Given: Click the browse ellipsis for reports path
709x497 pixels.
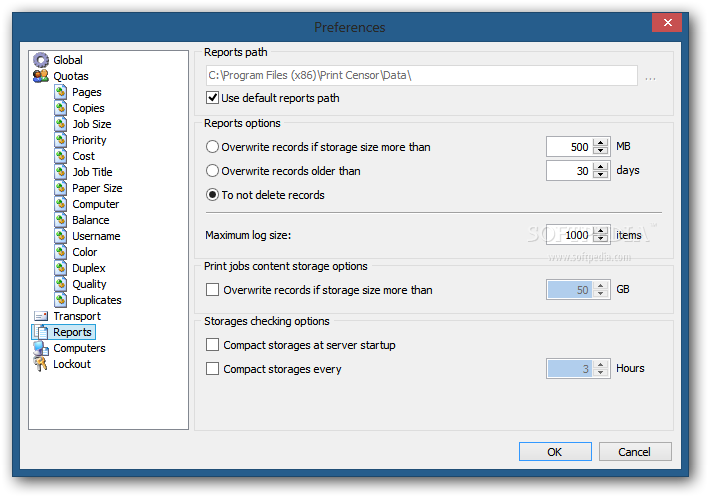Looking at the screenshot, I should coord(650,78).
